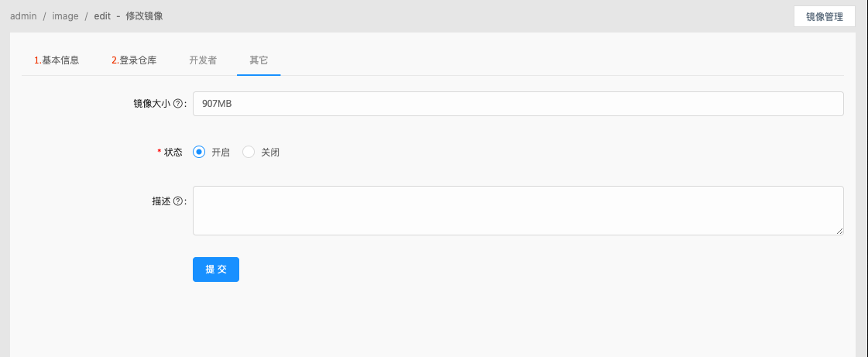Image resolution: width=868 pixels, height=357 pixels.
Task: Click inside the 描述 text area
Action: [517, 210]
